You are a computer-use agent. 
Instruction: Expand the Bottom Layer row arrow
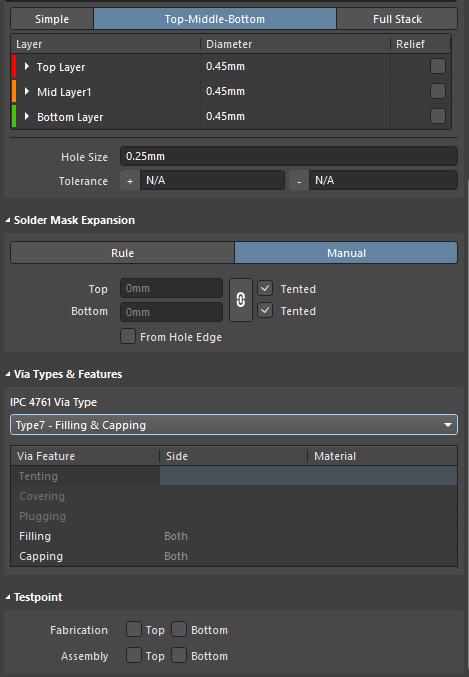click(27, 117)
